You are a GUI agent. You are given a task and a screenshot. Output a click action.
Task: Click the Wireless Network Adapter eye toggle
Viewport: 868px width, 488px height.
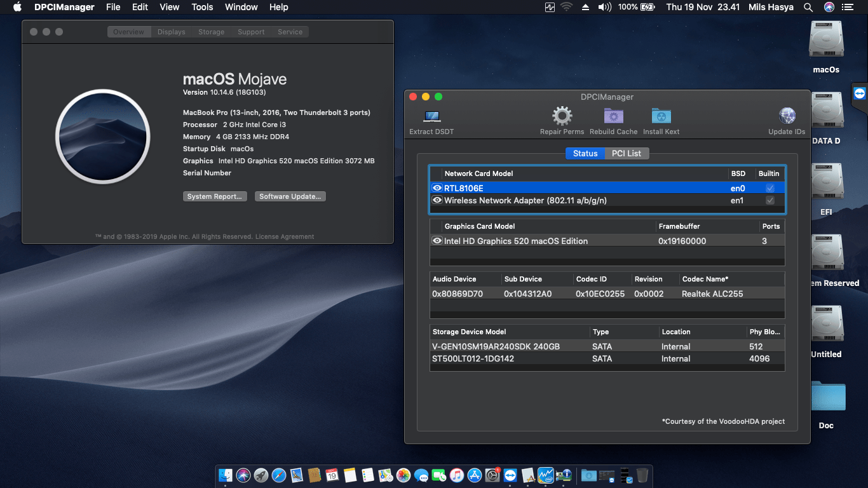pyautogui.click(x=437, y=200)
